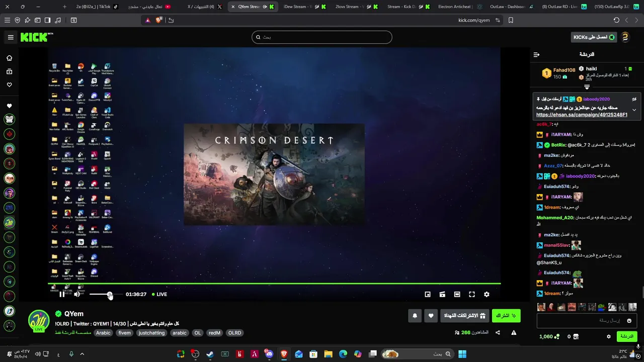The height and width of the screenshot is (362, 644).
Task: Report the stream with warning triangle
Action: tap(514, 333)
